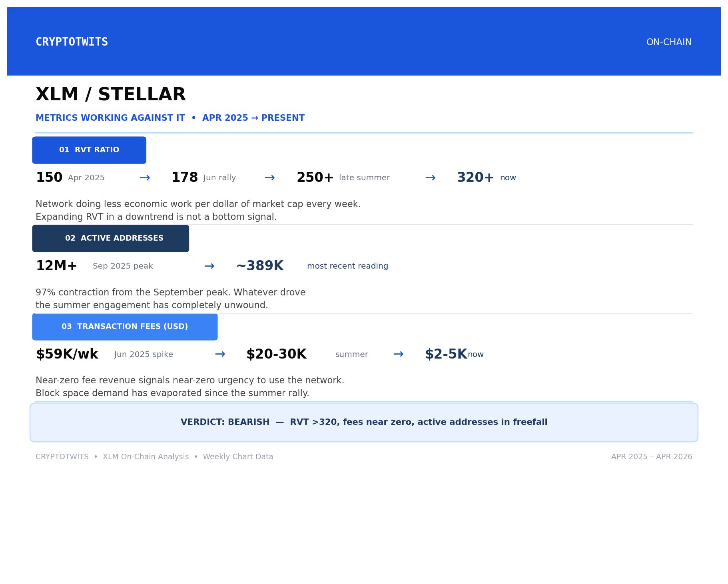
Task: Click the most recent reading label
Action: (347, 266)
